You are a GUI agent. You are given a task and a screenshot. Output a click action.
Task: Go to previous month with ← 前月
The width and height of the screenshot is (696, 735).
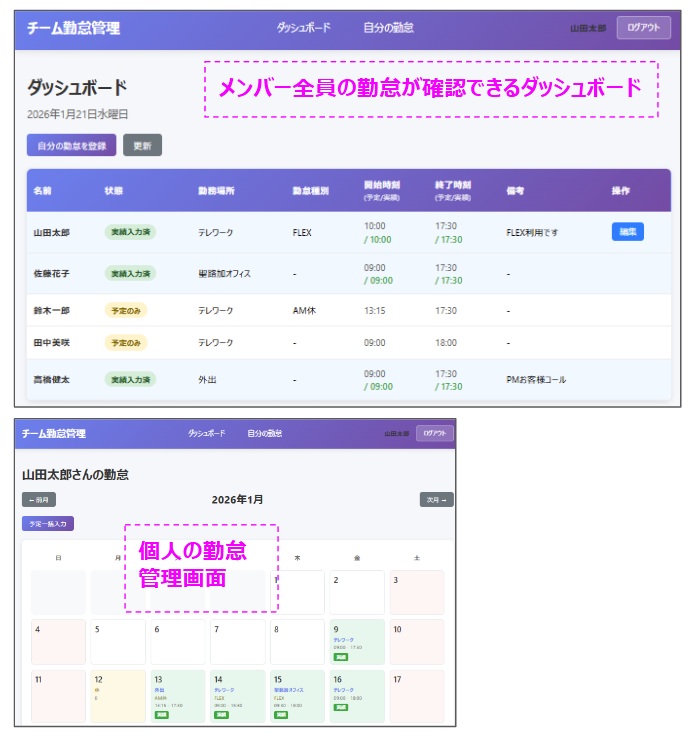click(x=39, y=500)
